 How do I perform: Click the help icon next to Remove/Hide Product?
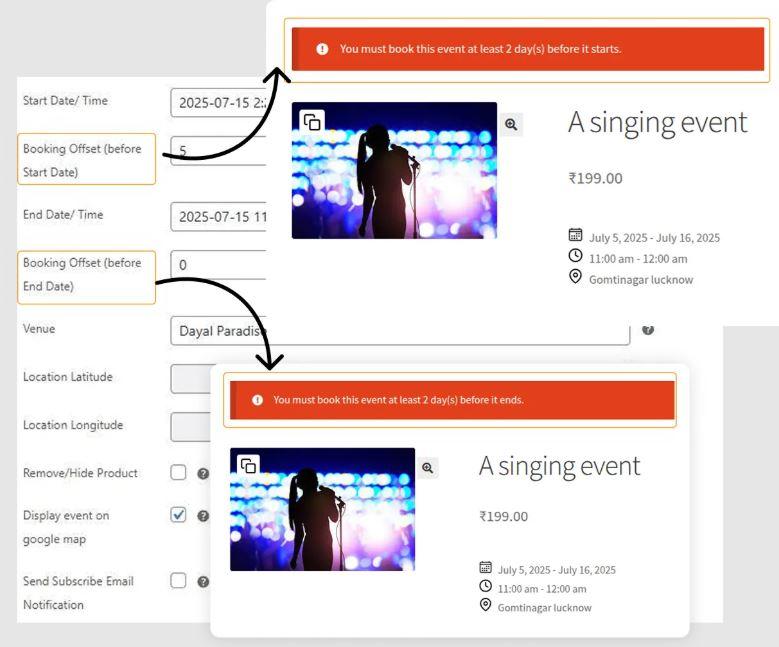(202, 472)
